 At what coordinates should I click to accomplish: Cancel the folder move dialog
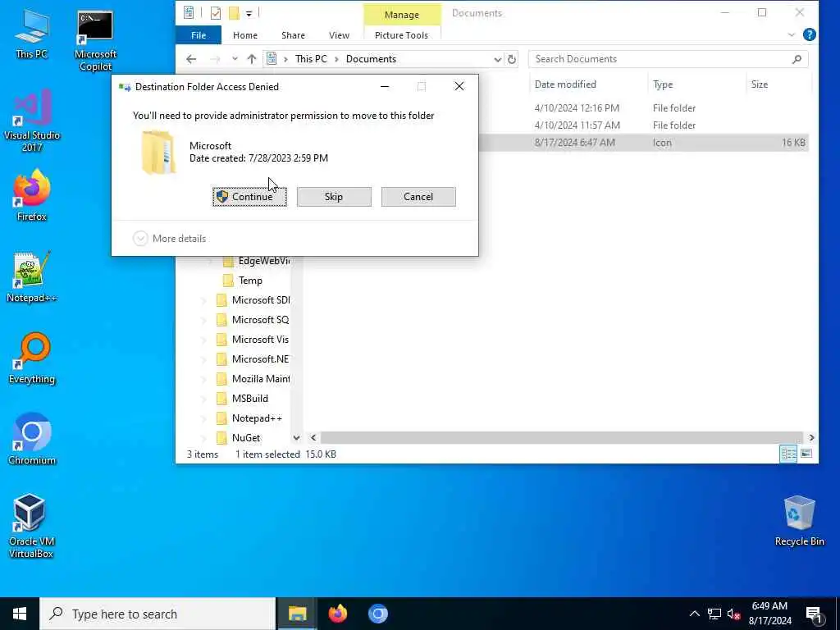point(418,197)
